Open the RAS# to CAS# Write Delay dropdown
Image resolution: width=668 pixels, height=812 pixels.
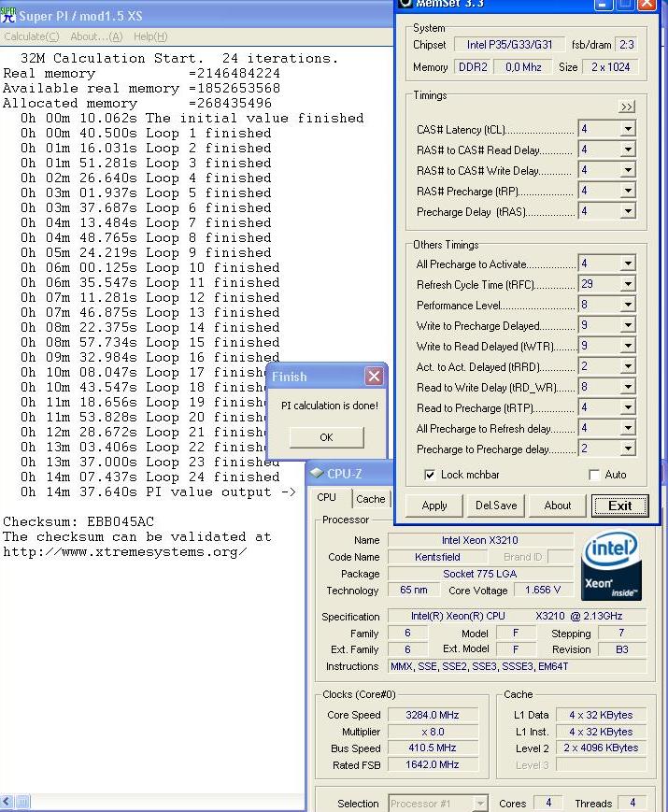(628, 170)
